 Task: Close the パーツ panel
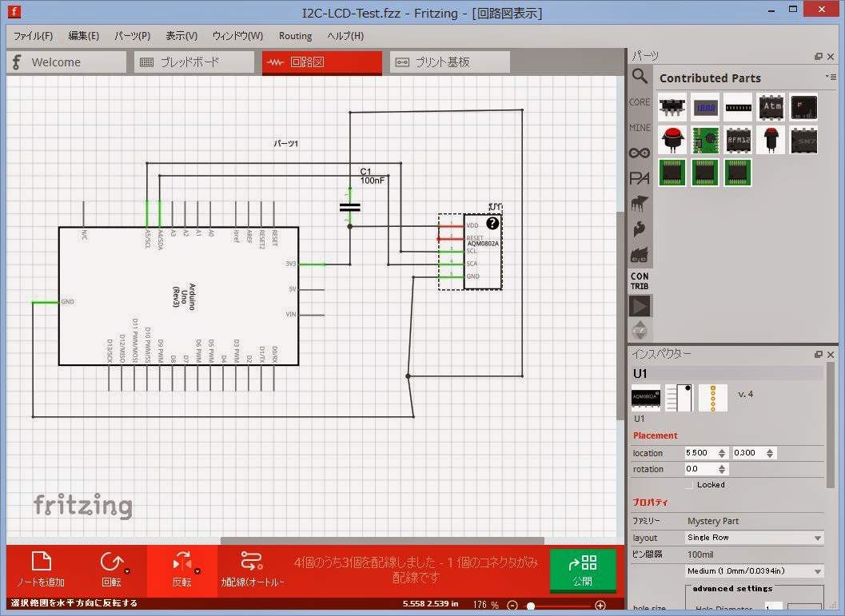click(831, 57)
